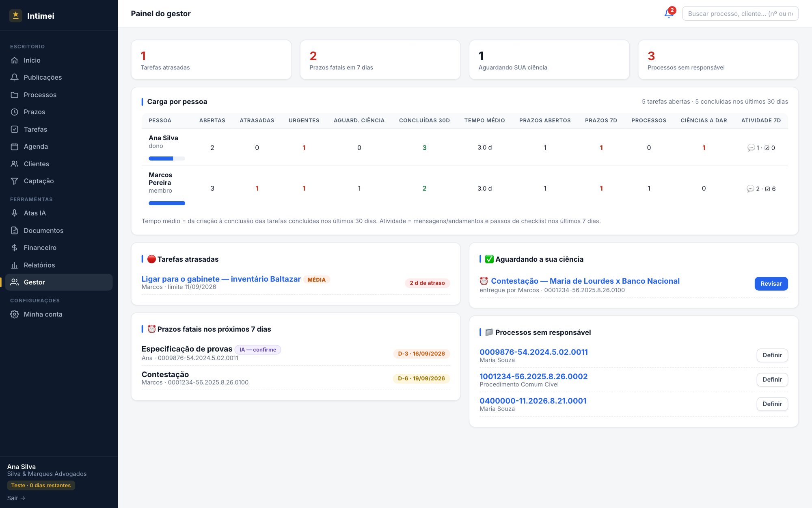Viewport: 812px width, 508px height.
Task: Open the Ligar para o gabinete task link
Action: 221,279
